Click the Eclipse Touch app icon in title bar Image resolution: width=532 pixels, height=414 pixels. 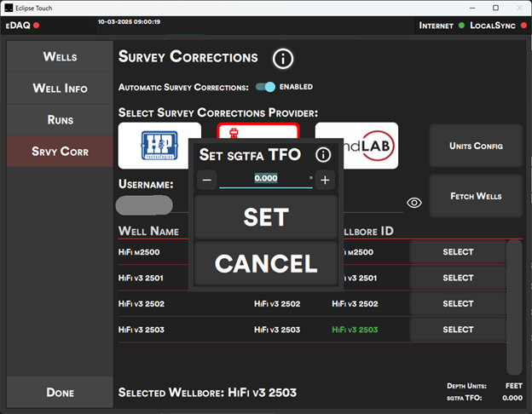coord(11,7)
